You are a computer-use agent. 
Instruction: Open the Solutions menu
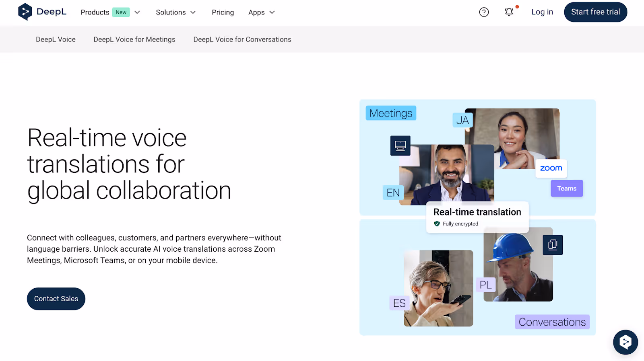pyautogui.click(x=171, y=12)
